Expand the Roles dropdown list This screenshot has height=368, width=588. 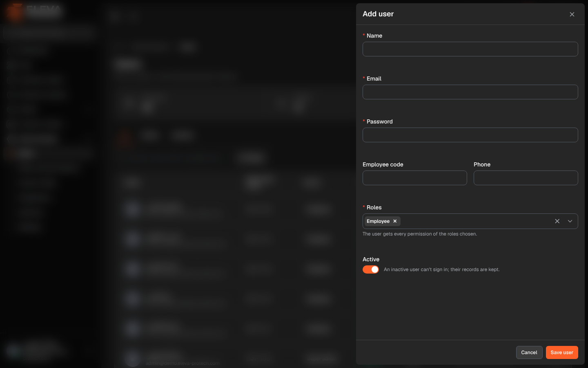(570, 221)
